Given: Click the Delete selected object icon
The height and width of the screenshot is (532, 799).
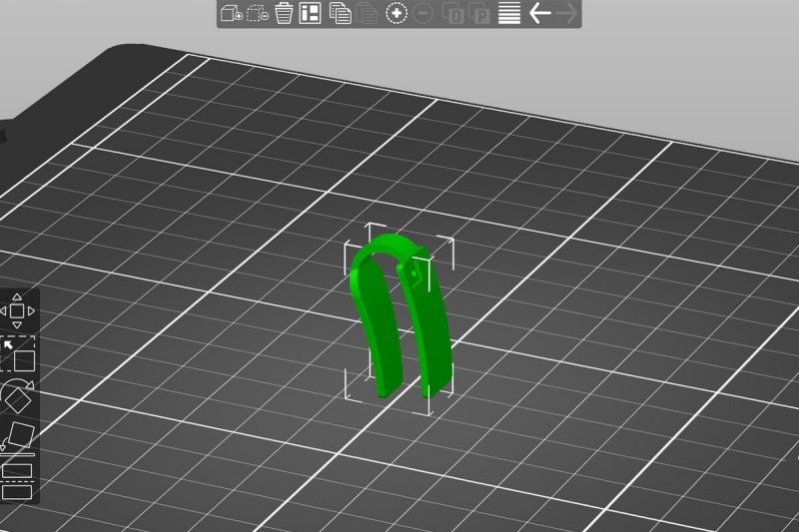Looking at the screenshot, I should coord(258,13).
